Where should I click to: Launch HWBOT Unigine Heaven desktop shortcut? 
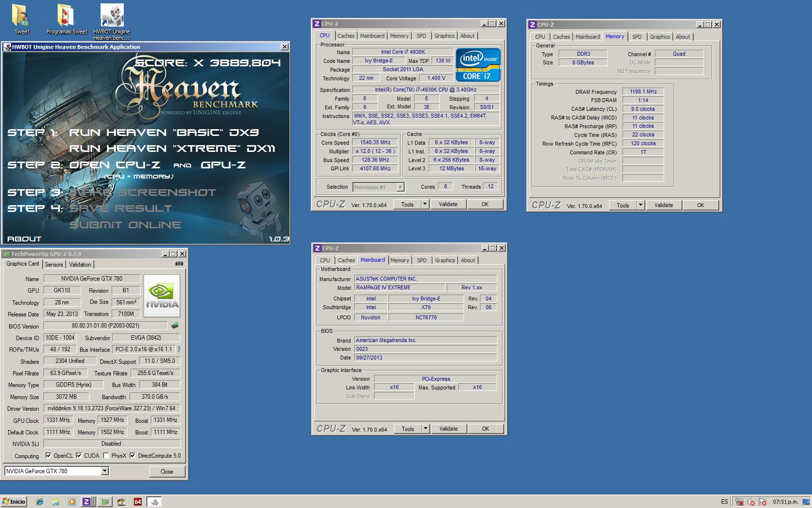coord(112,22)
